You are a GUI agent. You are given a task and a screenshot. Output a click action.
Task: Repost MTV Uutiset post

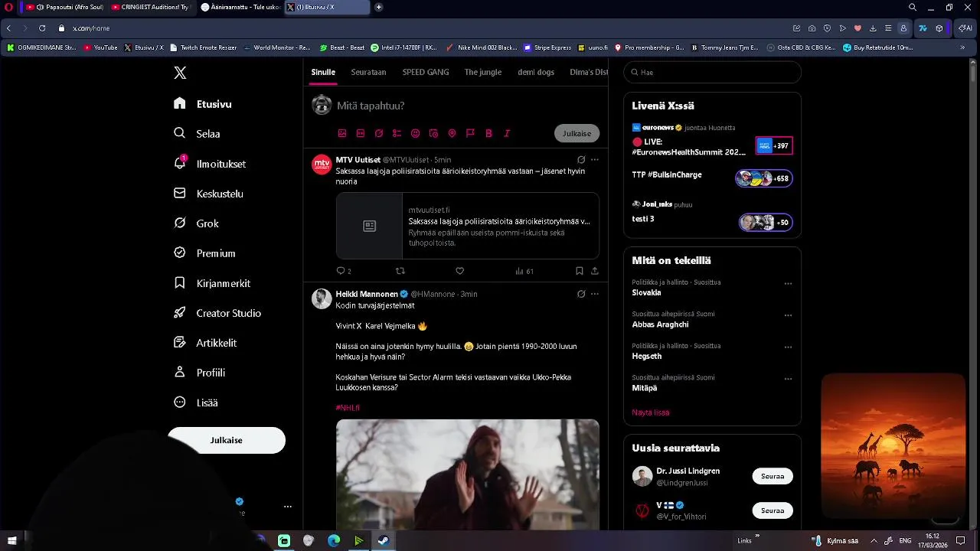400,271
